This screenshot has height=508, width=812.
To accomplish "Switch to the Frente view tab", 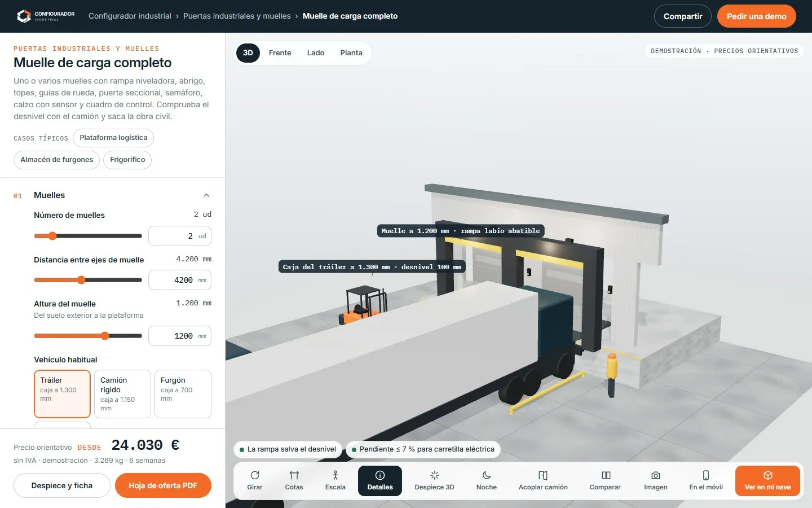I will tap(280, 53).
